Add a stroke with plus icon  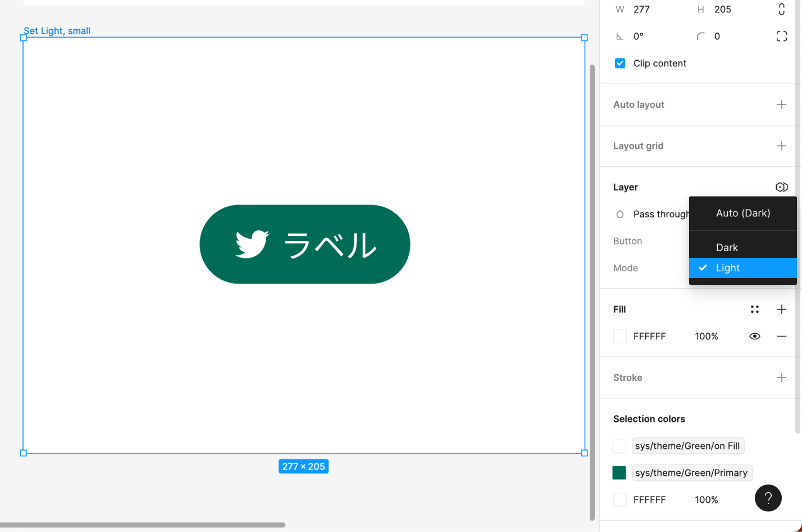point(781,378)
